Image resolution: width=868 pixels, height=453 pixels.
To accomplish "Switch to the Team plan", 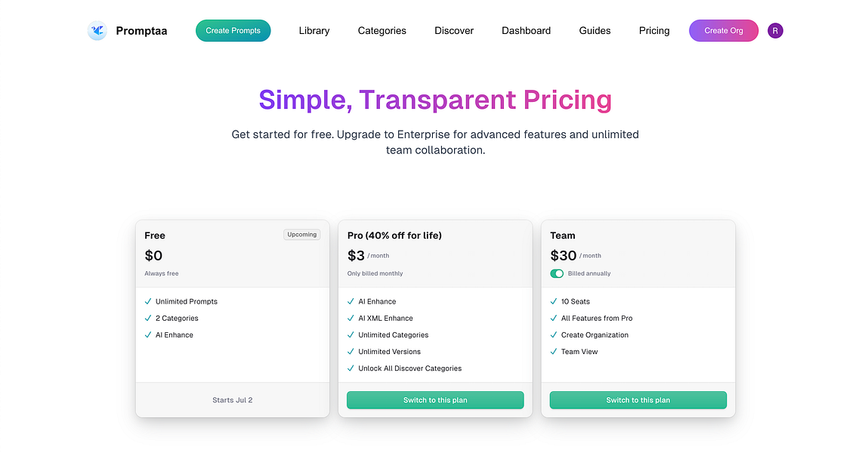I will tap(638, 400).
